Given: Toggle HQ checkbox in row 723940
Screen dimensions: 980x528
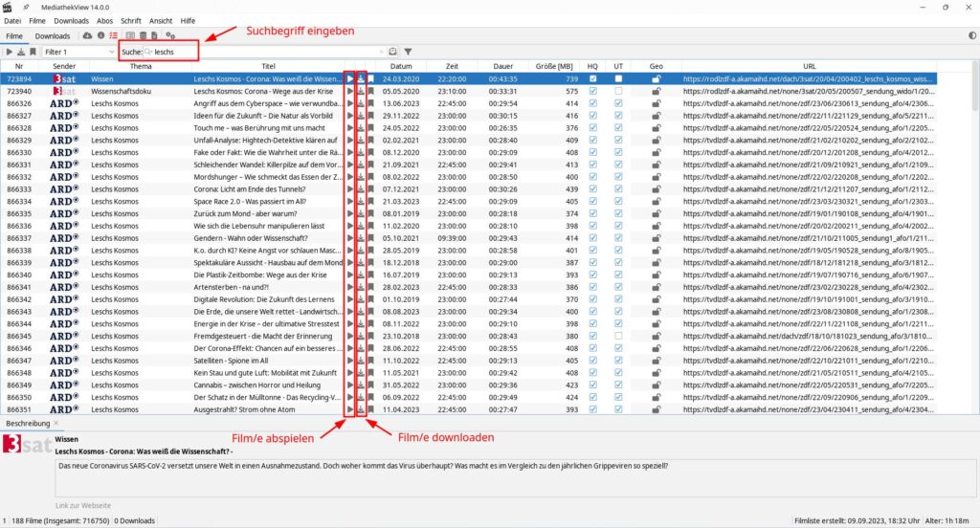Looking at the screenshot, I should coord(593,92).
